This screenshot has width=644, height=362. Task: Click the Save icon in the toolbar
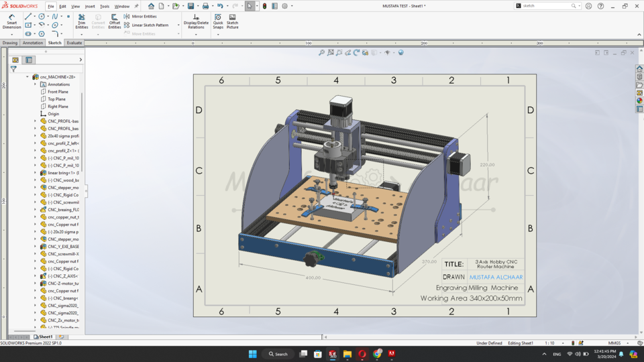click(191, 6)
